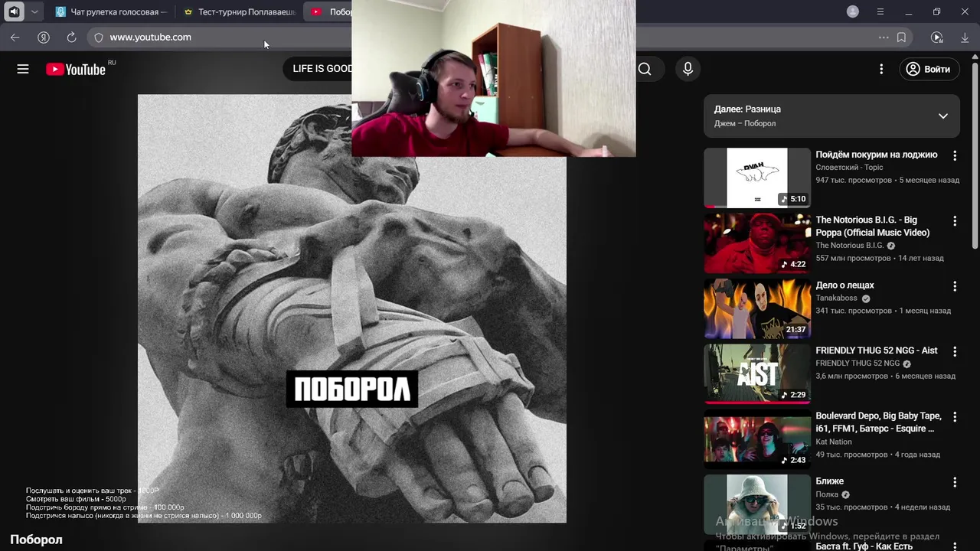The image size is (980, 551).
Task: Click the tab sound speaker icon
Action: click(14, 11)
